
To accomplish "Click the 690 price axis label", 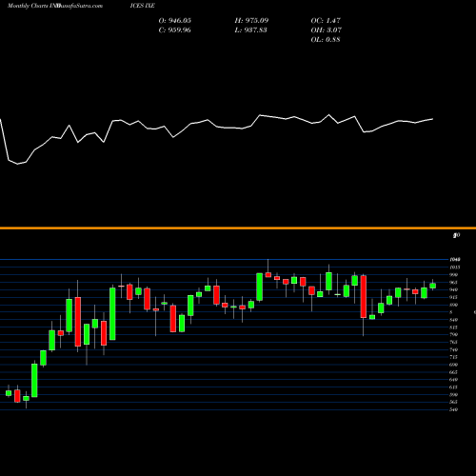I will (454, 365).
